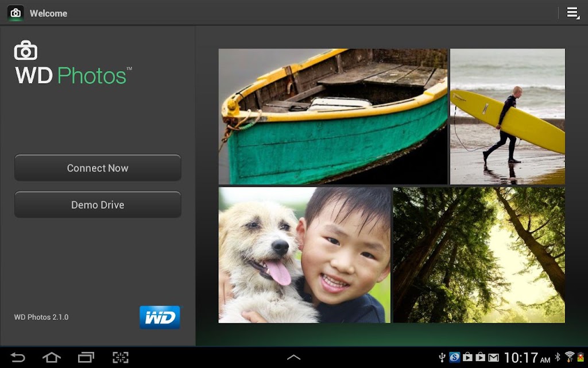
Task: Open the surfer with yellow surfboard photo
Action: click(x=508, y=116)
